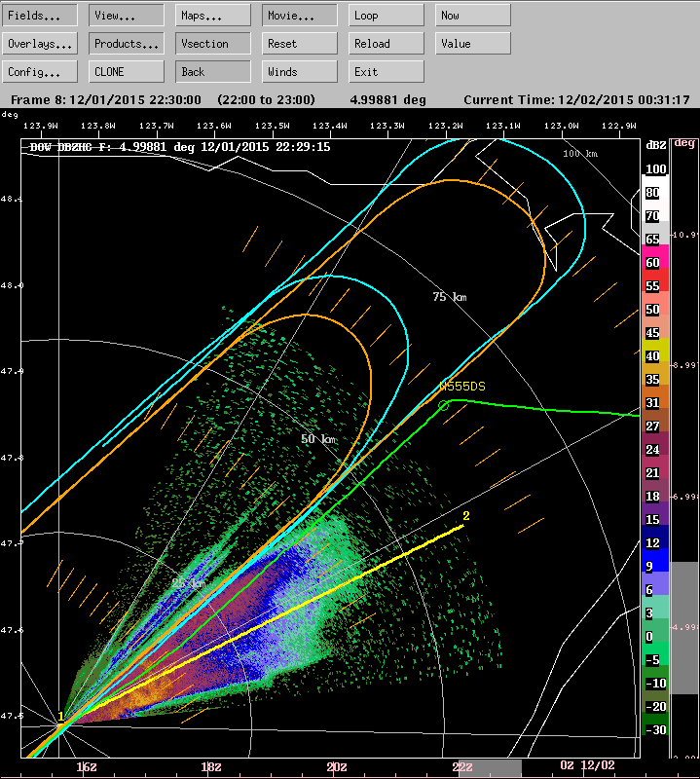
Task: Click the 0Z 12/02 time label
Action: pos(587,765)
